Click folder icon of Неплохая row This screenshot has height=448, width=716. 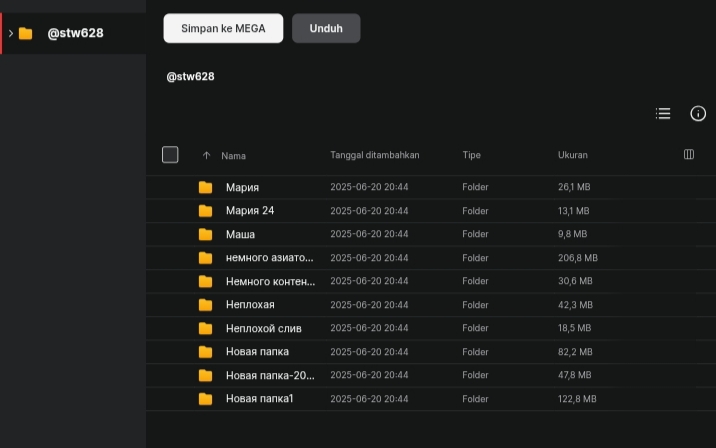[x=205, y=305]
